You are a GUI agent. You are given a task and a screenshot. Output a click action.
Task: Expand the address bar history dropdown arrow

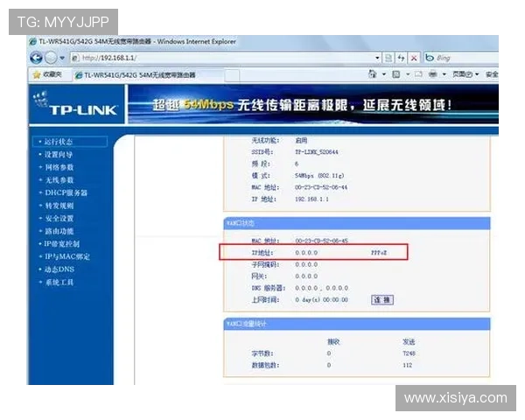(x=377, y=58)
